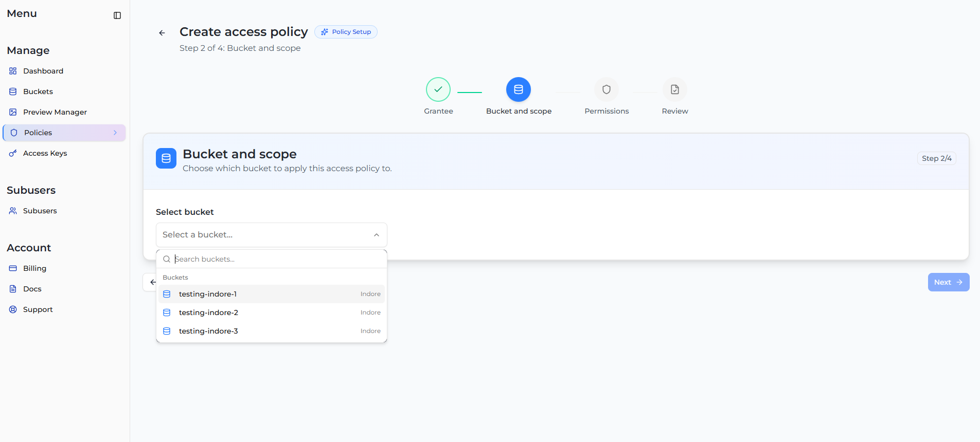Click the Docs document icon
980x442 pixels.
coord(13,289)
